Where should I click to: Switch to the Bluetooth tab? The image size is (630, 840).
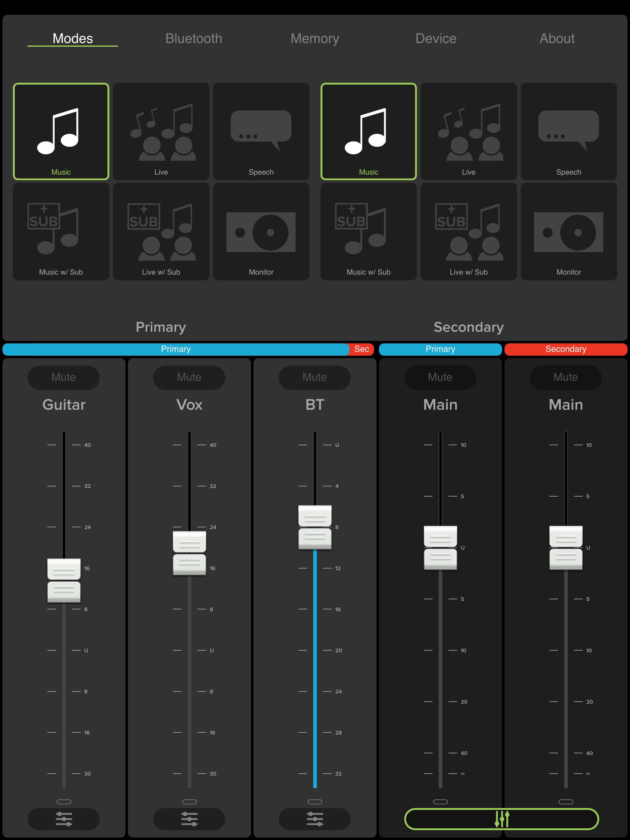pos(194,38)
